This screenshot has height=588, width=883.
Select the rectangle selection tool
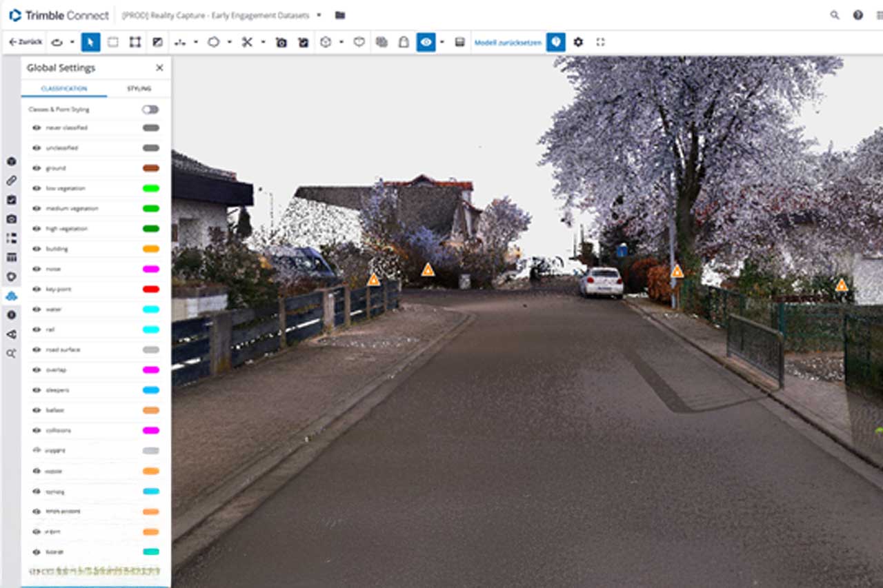113,42
